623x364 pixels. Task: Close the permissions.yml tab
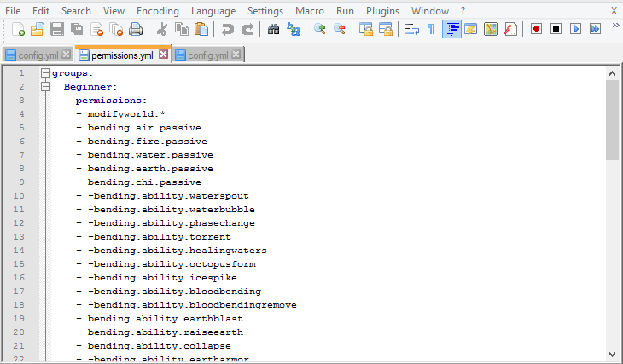(x=163, y=55)
